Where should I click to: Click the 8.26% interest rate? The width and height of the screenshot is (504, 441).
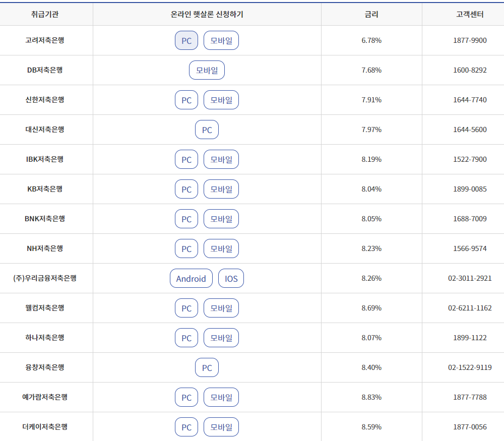coord(371,278)
